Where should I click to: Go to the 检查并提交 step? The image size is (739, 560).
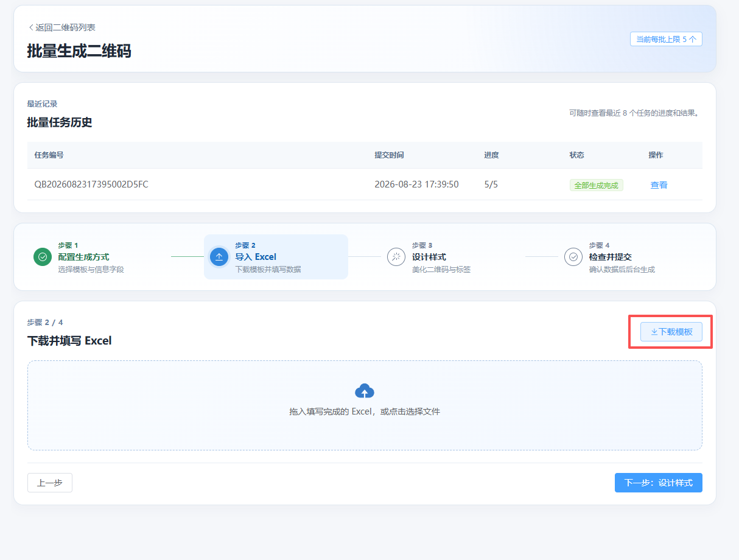coord(611,257)
